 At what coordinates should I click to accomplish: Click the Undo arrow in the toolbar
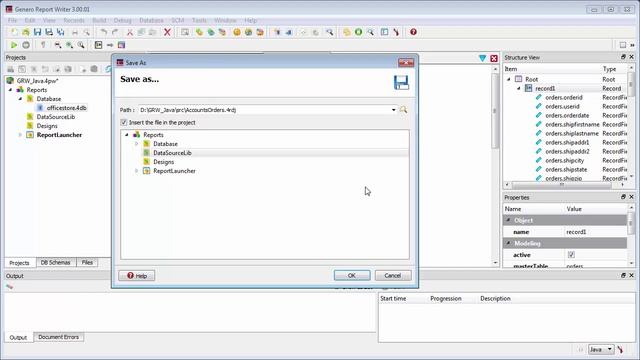click(x=104, y=32)
